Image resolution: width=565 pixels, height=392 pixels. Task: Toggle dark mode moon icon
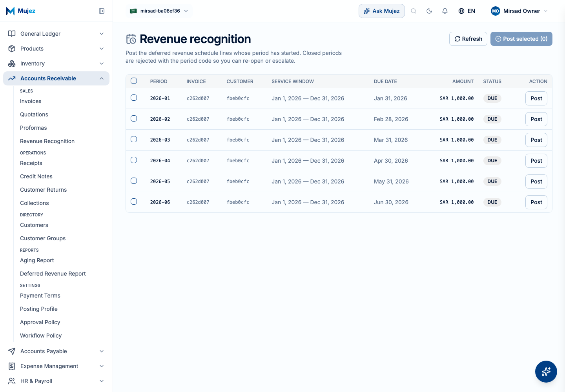click(x=429, y=11)
